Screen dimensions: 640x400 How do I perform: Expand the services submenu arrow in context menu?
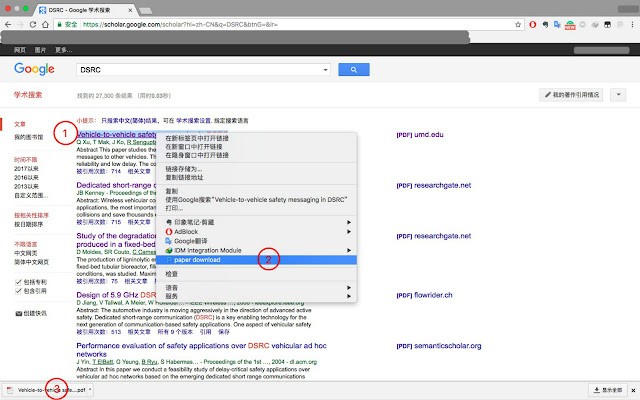tap(349, 296)
